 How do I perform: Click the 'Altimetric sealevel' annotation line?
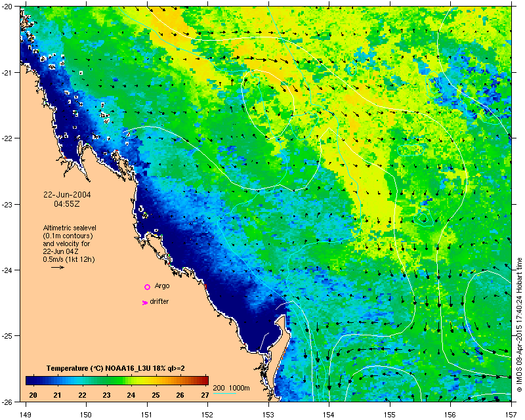pos(70,228)
